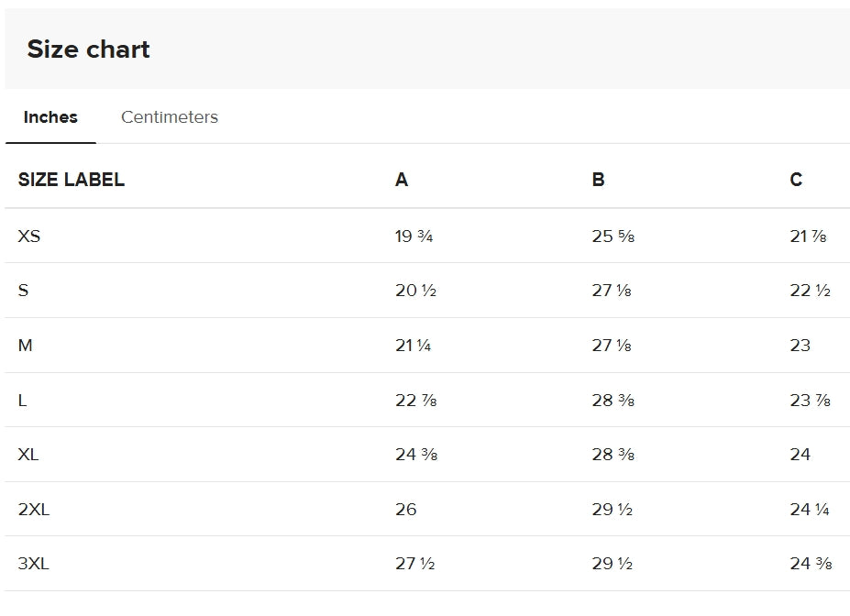
Task: Click the column A header
Action: (401, 180)
